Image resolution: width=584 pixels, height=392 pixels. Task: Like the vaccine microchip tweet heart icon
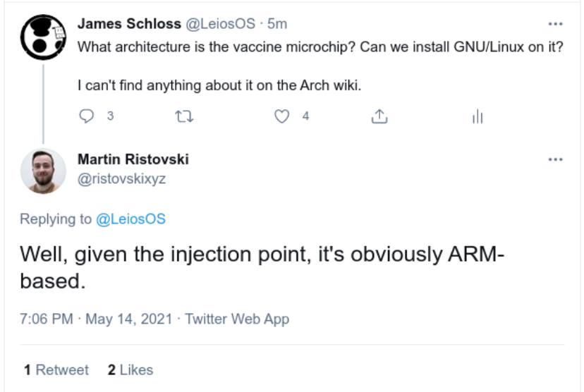click(x=282, y=116)
